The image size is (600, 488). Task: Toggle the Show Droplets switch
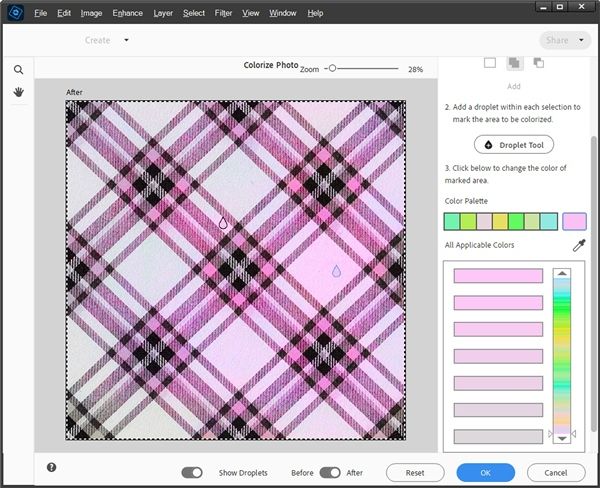(x=192, y=473)
